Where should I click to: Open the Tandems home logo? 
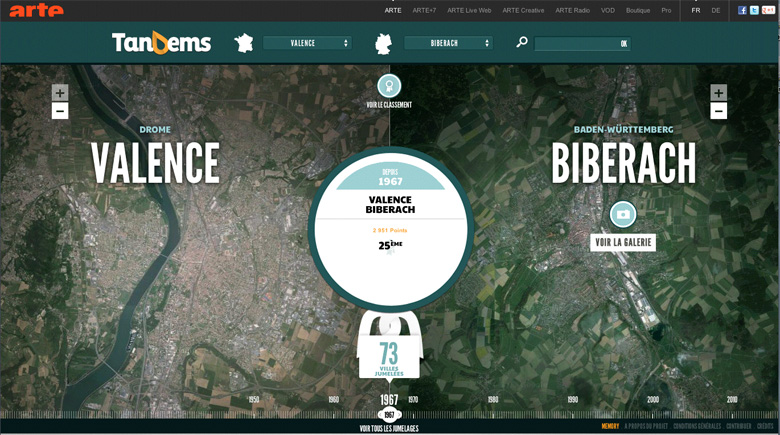point(161,43)
